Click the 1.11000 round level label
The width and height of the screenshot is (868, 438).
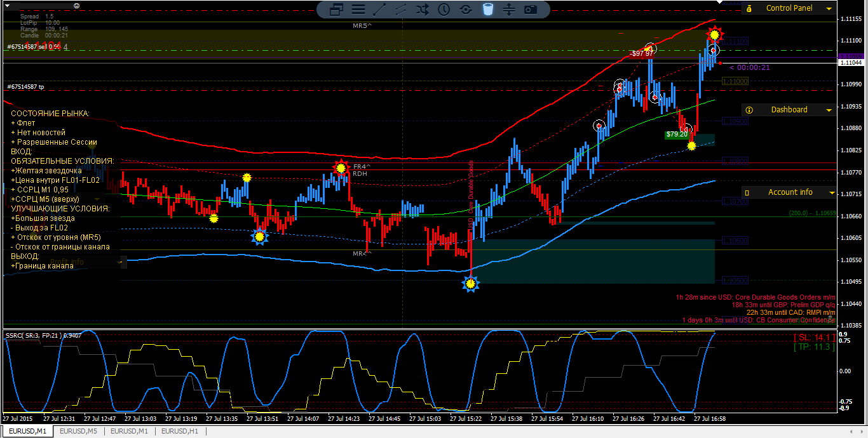(x=735, y=81)
